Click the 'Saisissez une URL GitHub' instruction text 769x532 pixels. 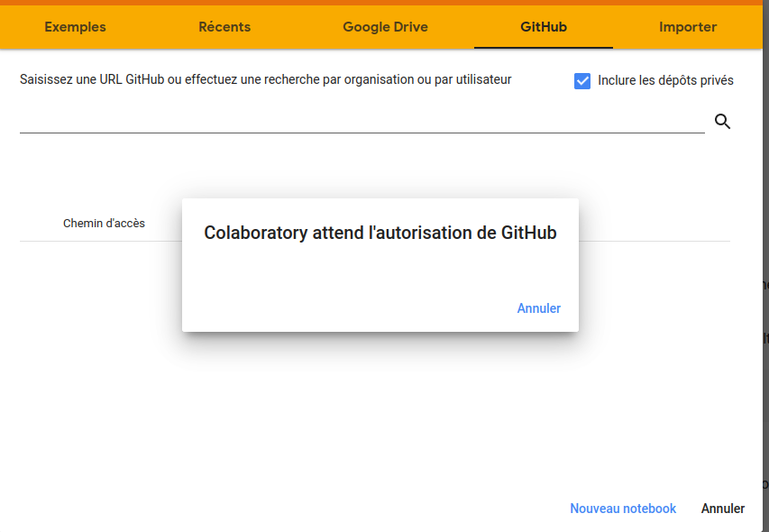click(x=265, y=79)
